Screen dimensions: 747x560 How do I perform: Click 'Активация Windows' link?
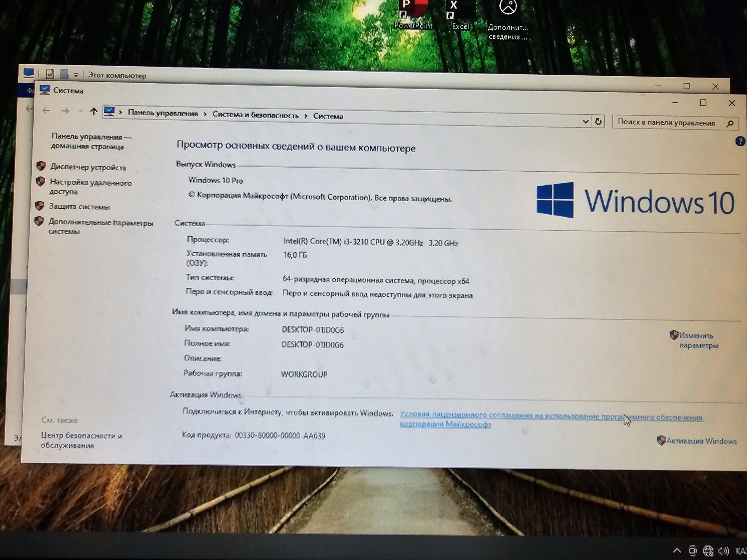[701, 441]
